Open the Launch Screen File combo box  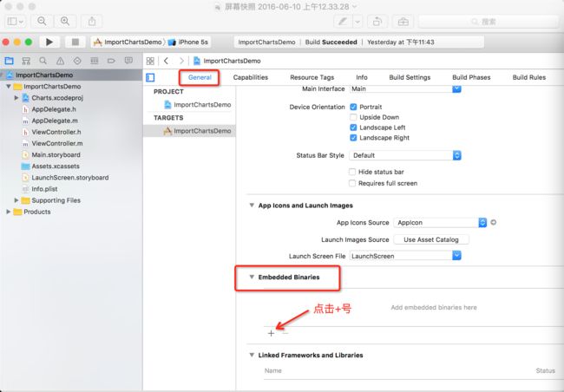(x=405, y=256)
